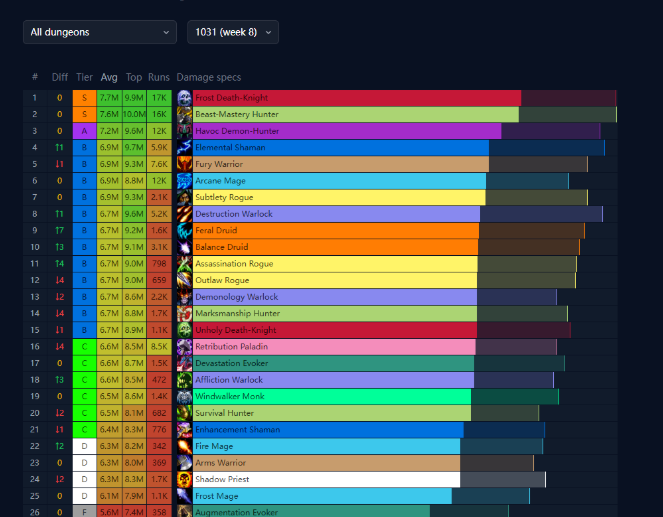
Task: Sort by the Avg column header
Action: point(109,77)
